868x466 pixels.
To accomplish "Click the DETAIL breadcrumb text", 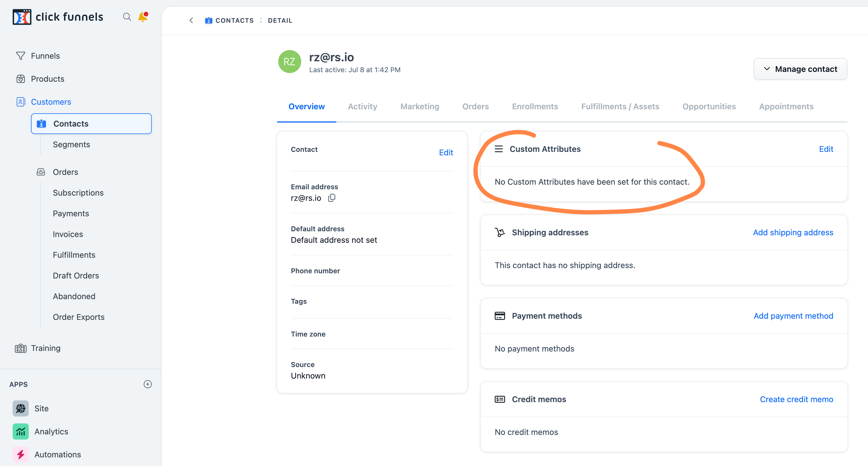I will tap(280, 21).
